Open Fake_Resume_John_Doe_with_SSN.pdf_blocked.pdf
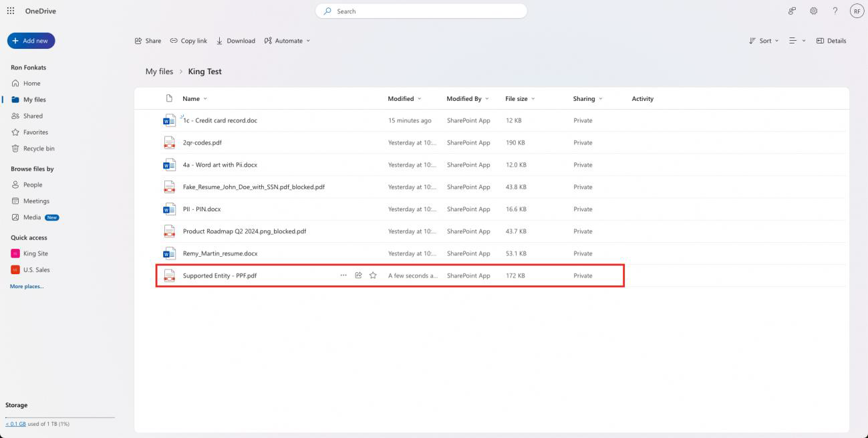The height and width of the screenshot is (438, 868). [x=254, y=187]
